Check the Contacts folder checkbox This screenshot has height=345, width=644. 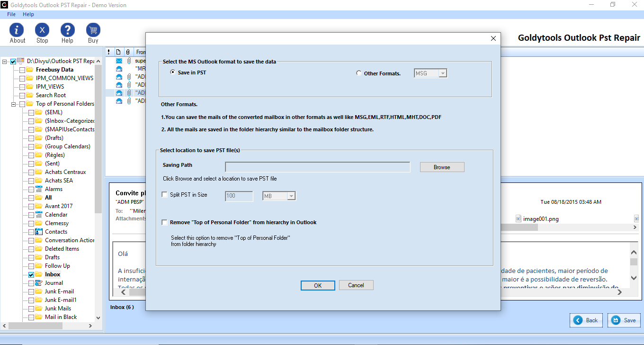coord(31,232)
